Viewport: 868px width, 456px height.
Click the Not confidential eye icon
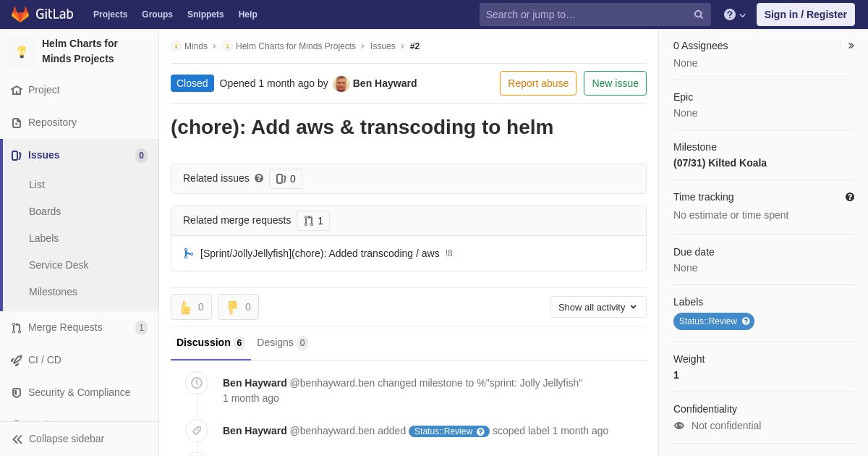pos(679,426)
